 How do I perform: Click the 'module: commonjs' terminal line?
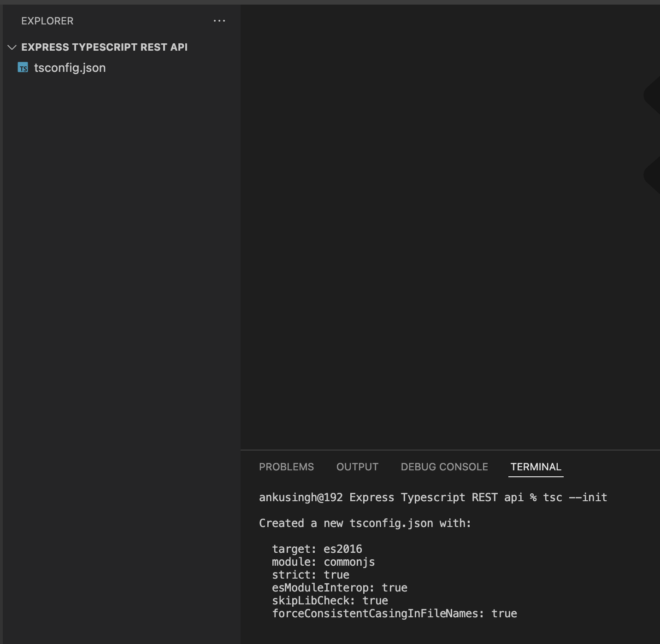click(x=323, y=562)
